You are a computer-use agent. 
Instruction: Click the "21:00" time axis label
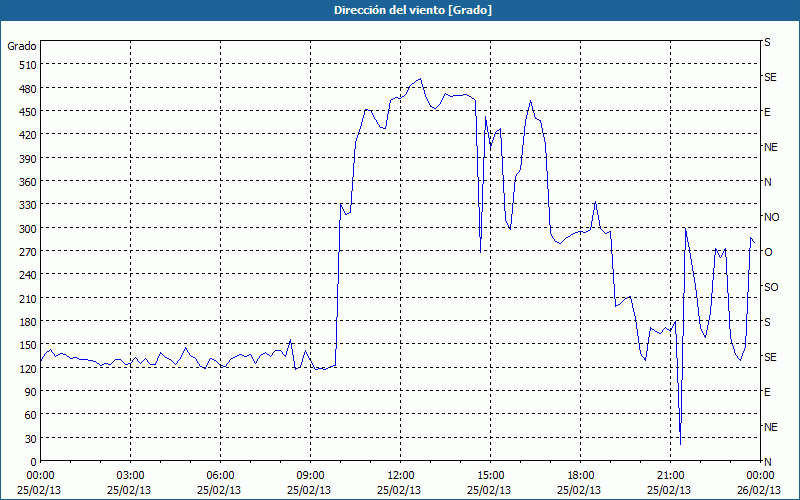(670, 476)
